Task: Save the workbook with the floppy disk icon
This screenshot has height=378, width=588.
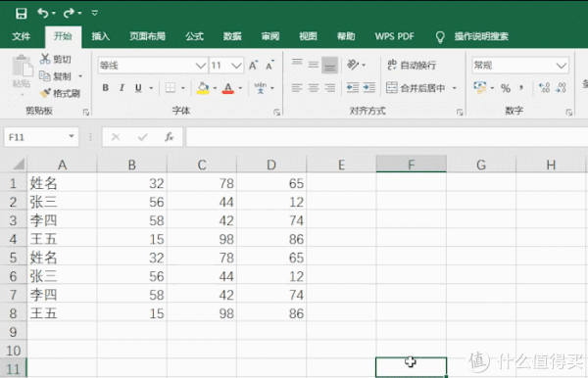Action: point(21,14)
